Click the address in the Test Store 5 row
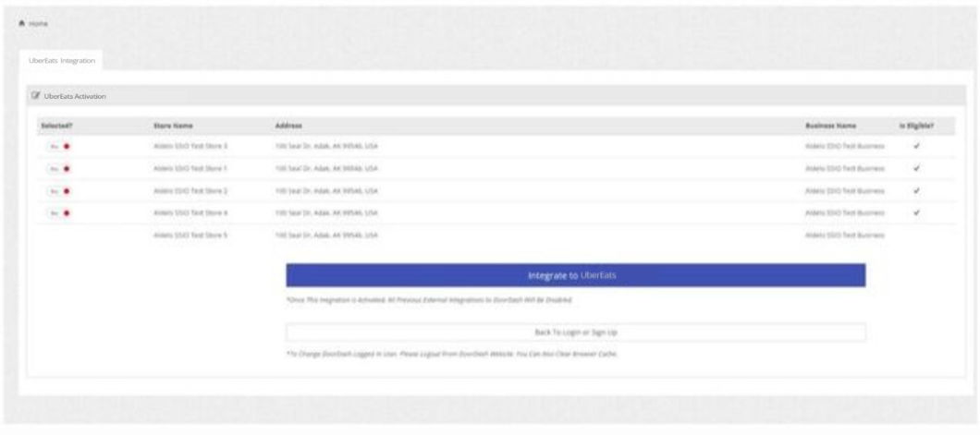Image resolution: width=980 pixels, height=435 pixels. point(326,236)
